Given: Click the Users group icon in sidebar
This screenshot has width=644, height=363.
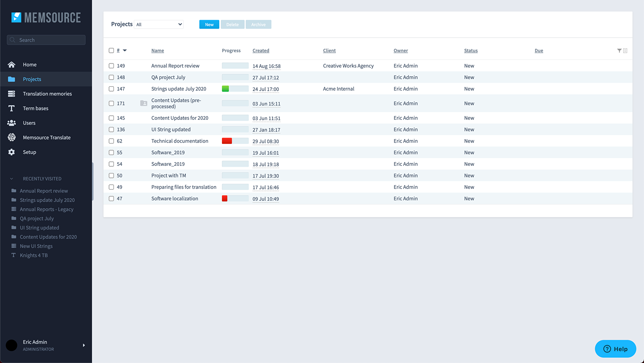Looking at the screenshot, I should click(11, 123).
